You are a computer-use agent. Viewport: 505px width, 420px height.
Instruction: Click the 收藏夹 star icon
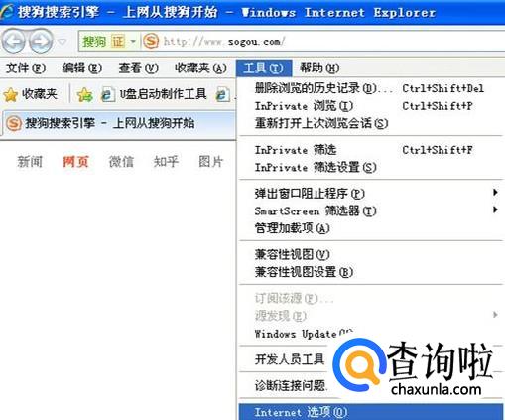point(11,95)
